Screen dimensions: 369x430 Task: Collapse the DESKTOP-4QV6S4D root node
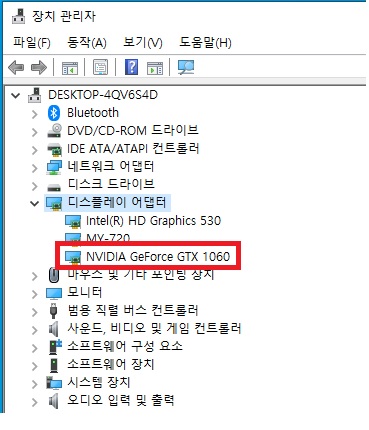(15, 96)
